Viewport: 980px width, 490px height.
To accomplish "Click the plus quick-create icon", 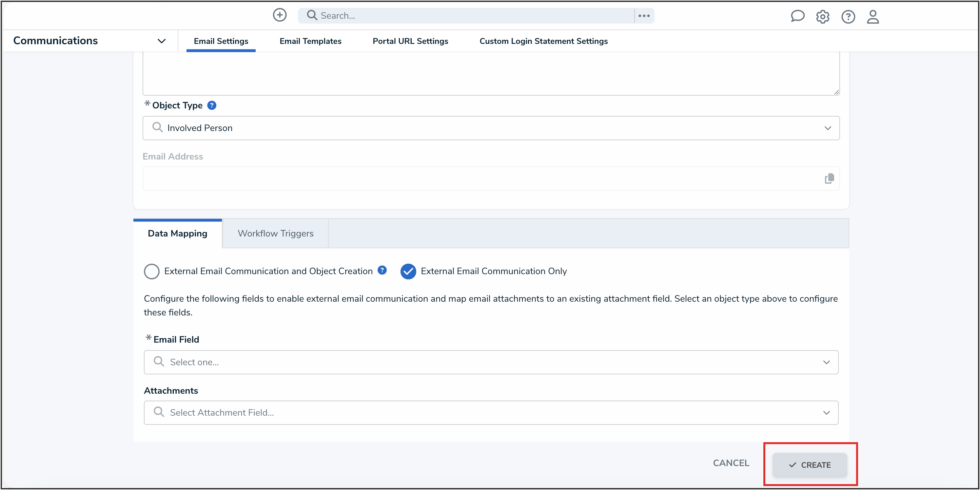I will coord(280,15).
